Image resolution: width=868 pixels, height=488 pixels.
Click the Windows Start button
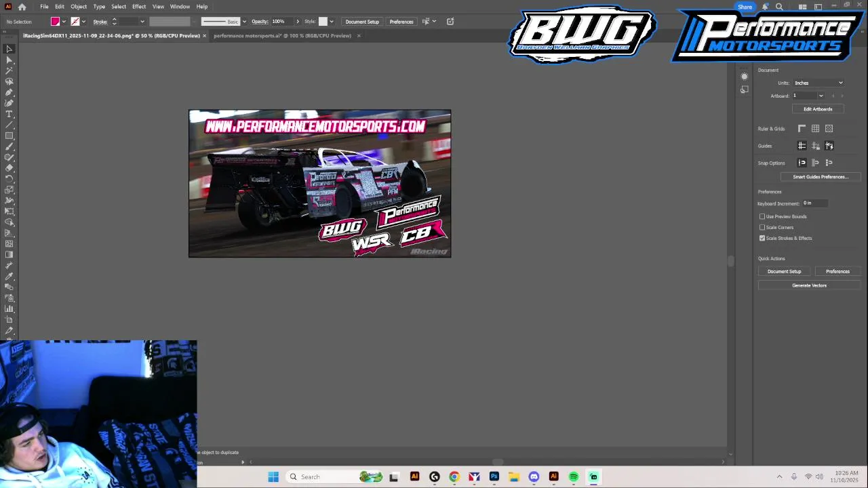pyautogui.click(x=273, y=476)
